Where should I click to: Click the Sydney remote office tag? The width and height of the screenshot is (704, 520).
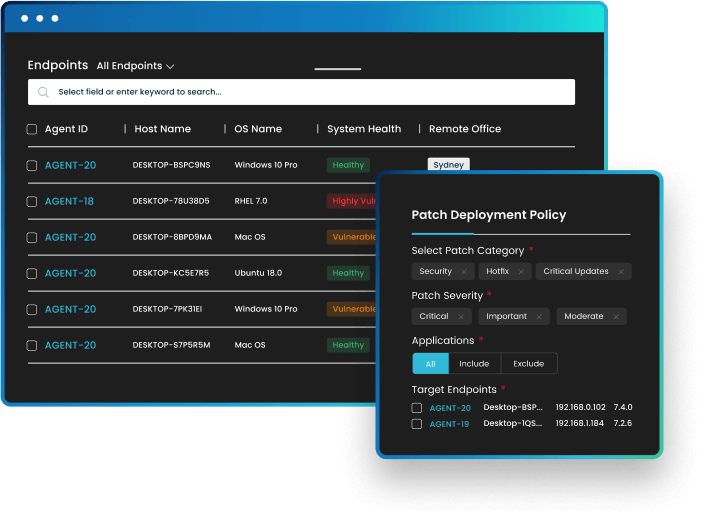tap(448, 165)
